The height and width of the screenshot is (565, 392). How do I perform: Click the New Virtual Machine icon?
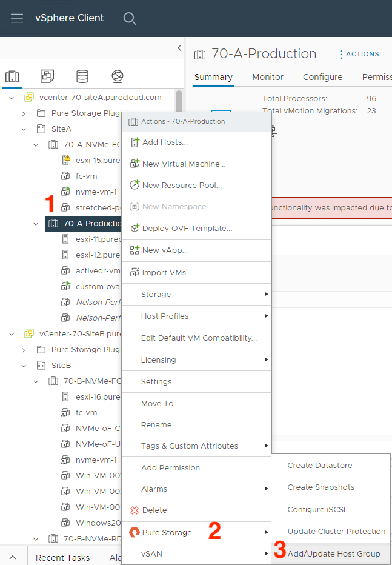[x=135, y=164]
